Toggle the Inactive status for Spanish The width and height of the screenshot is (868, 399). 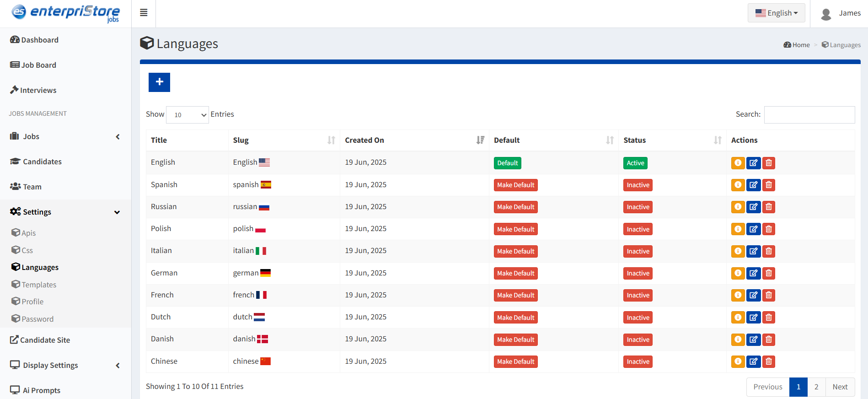click(x=638, y=185)
